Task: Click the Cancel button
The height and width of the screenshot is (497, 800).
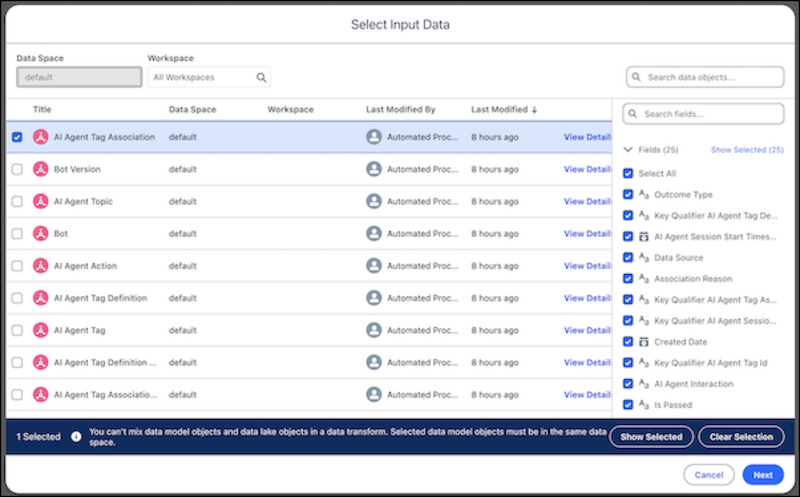Action: click(709, 475)
